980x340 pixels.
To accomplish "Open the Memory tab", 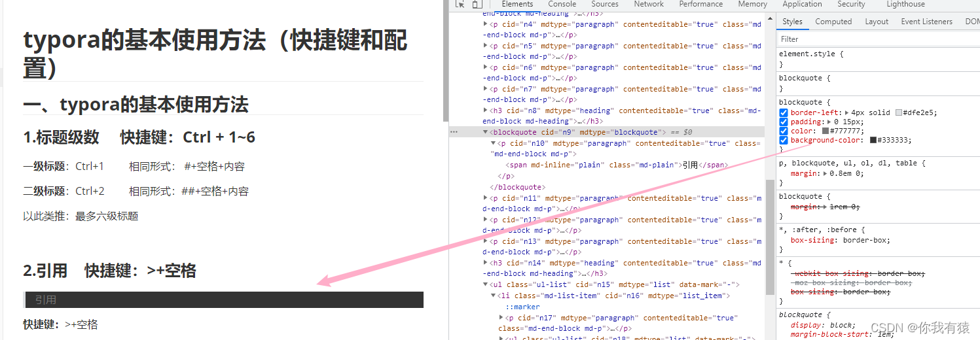I will 752,4.
